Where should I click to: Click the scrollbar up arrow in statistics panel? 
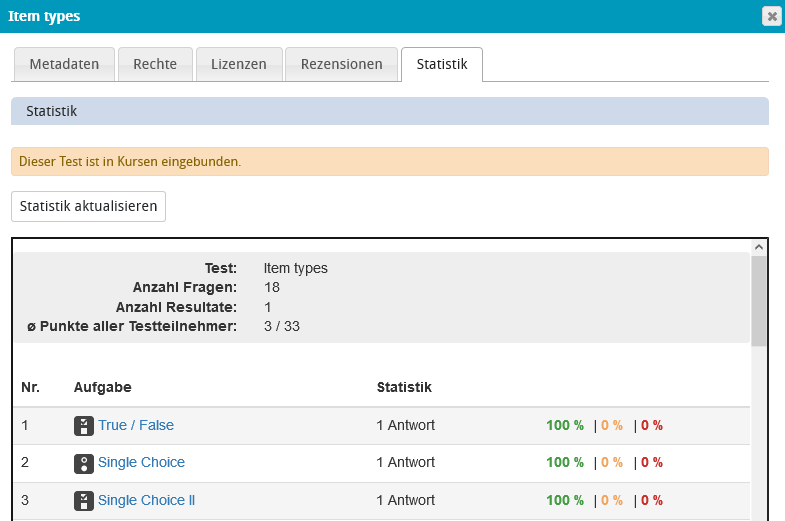(x=759, y=247)
